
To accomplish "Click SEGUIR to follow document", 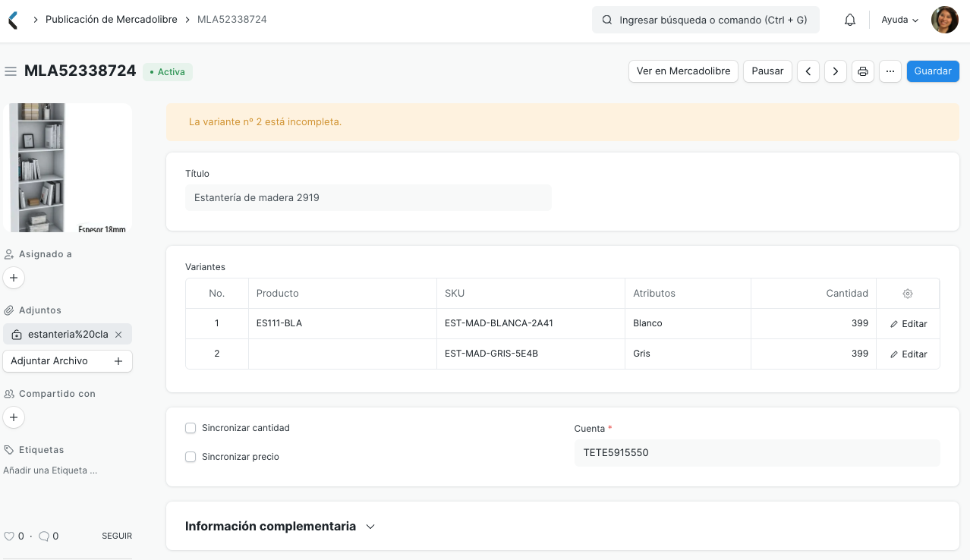I will tap(117, 536).
